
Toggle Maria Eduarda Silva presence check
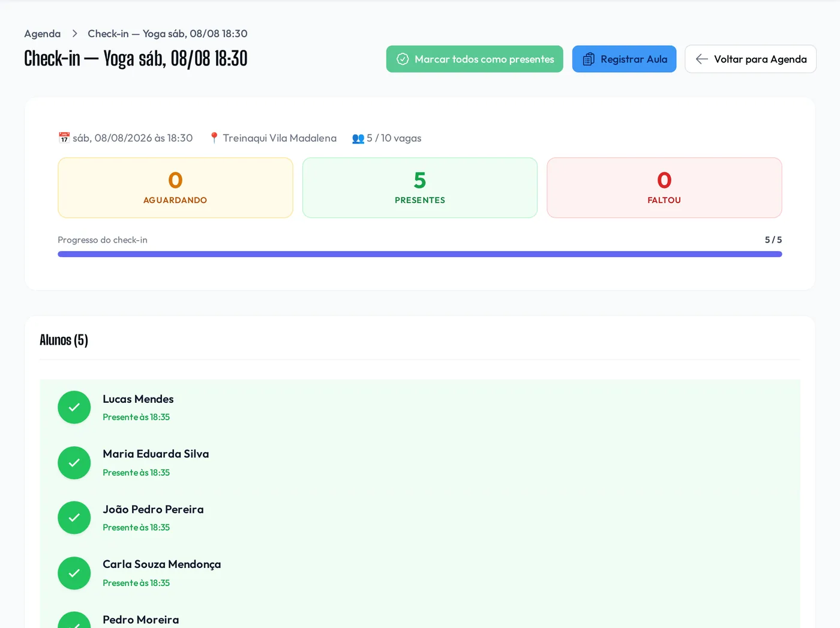tap(74, 463)
